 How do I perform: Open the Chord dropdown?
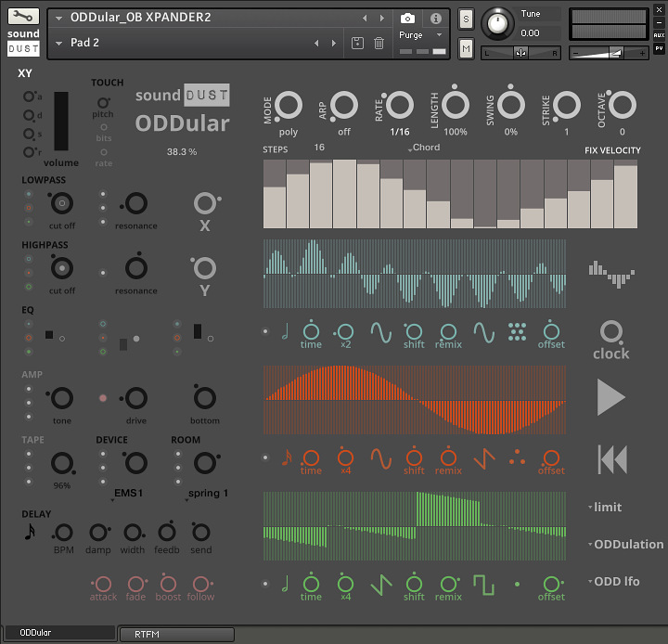[x=424, y=148]
